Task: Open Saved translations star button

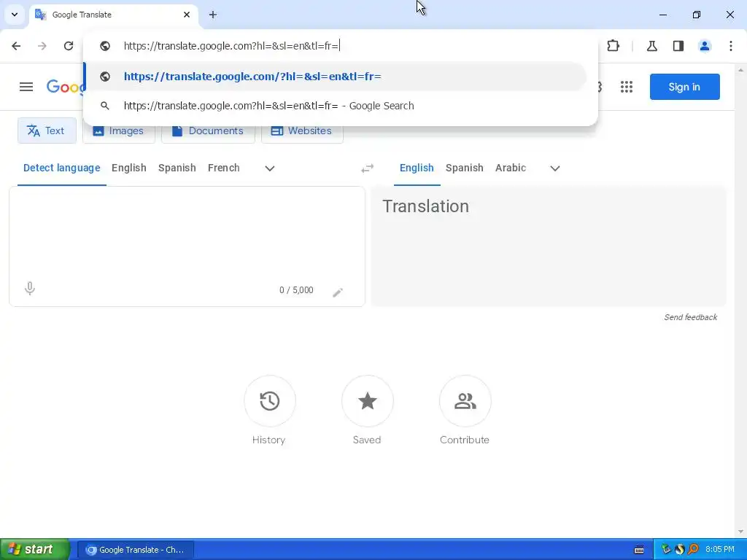Action: [368, 401]
